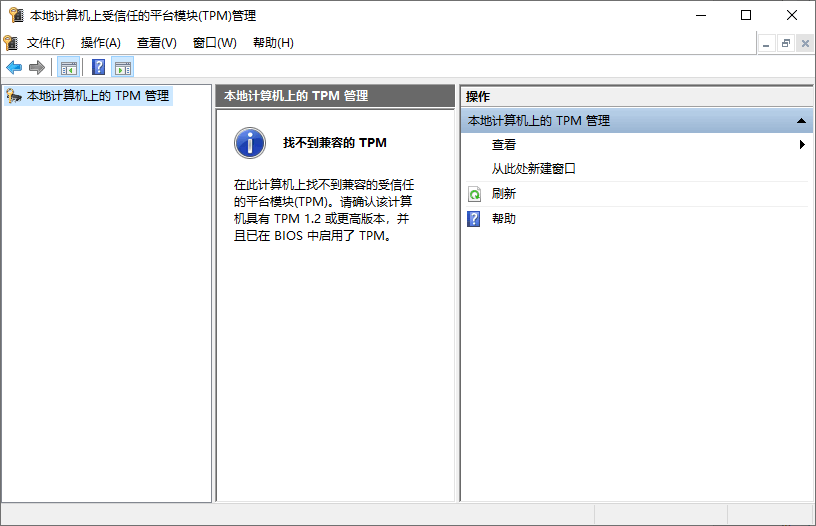Click the heading 找不到兼容的 TPM
The height and width of the screenshot is (526, 816).
pyautogui.click(x=335, y=143)
